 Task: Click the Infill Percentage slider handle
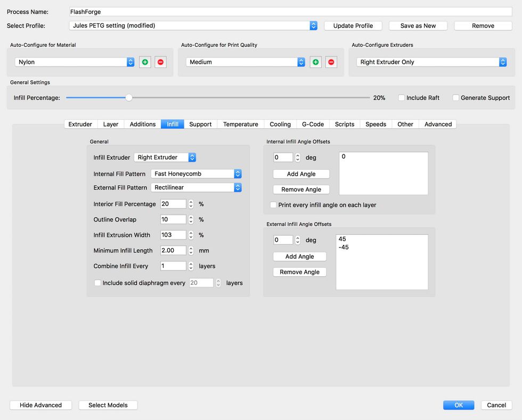pos(129,98)
